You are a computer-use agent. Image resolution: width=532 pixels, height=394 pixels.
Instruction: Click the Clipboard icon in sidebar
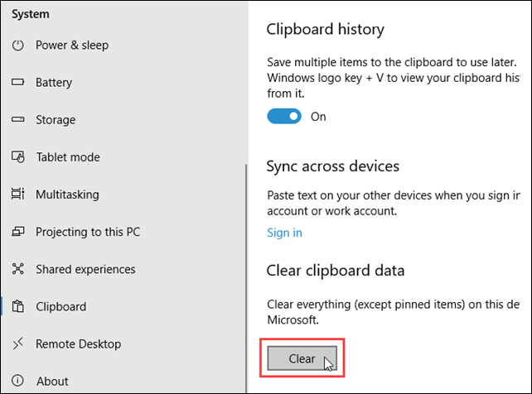[x=18, y=306]
